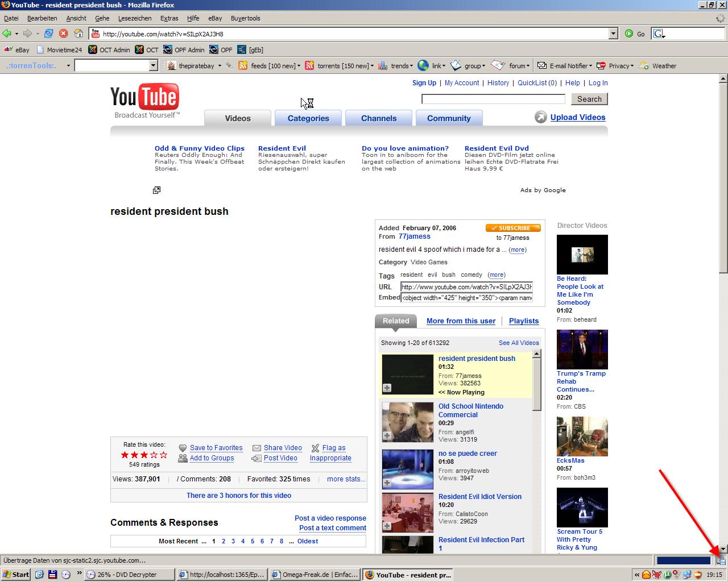728x582 pixels.
Task: Click the Windows Start button
Action: click(16, 575)
